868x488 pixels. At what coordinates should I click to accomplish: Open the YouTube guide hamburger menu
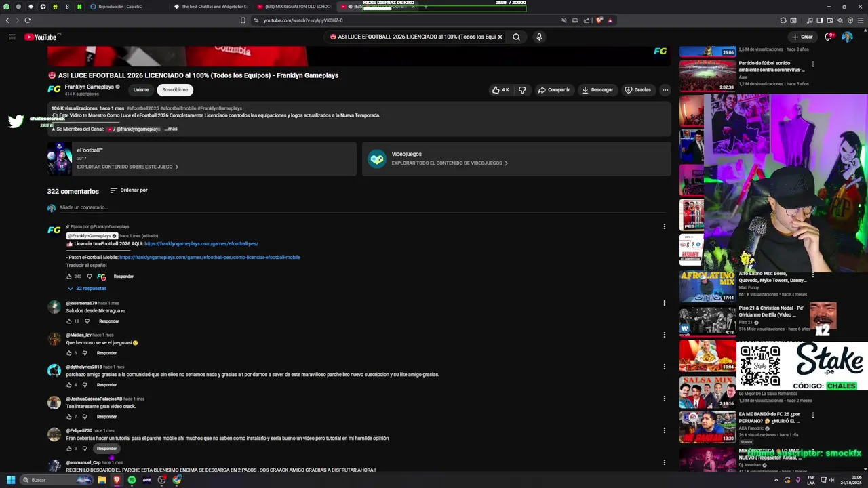point(12,37)
